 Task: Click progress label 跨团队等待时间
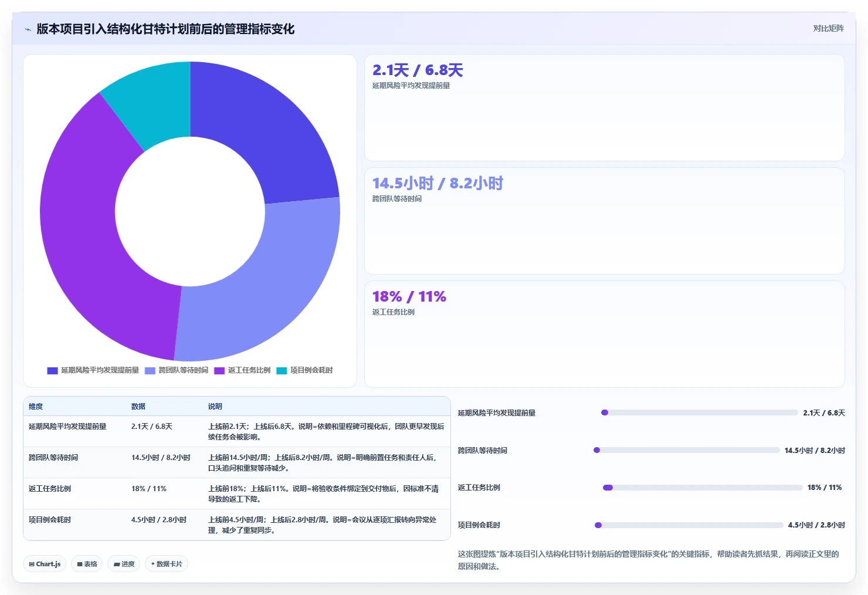(483, 451)
